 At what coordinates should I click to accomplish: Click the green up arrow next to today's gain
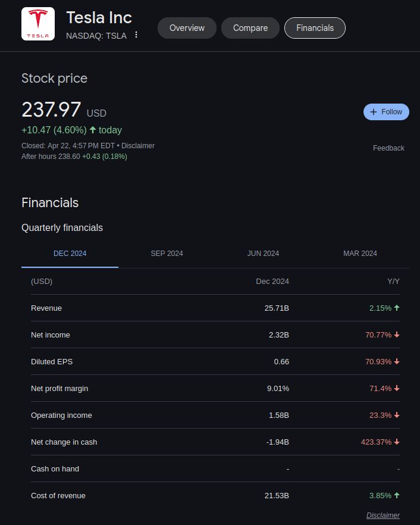coord(95,130)
